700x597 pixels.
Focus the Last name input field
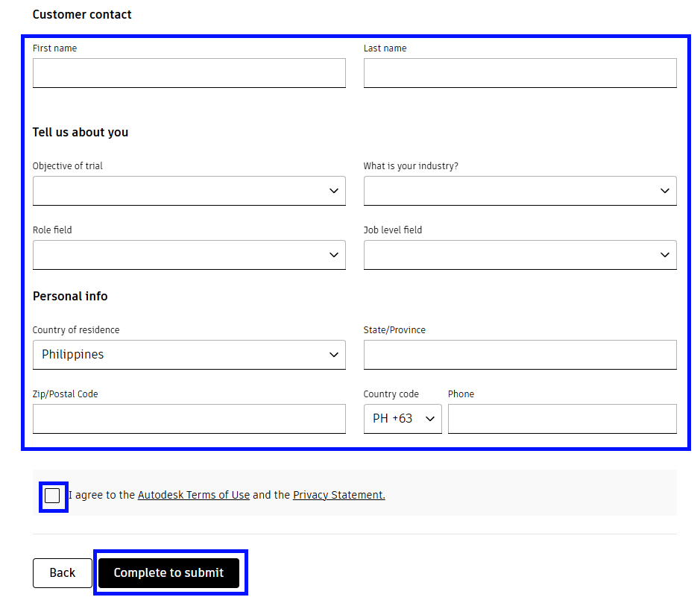520,73
